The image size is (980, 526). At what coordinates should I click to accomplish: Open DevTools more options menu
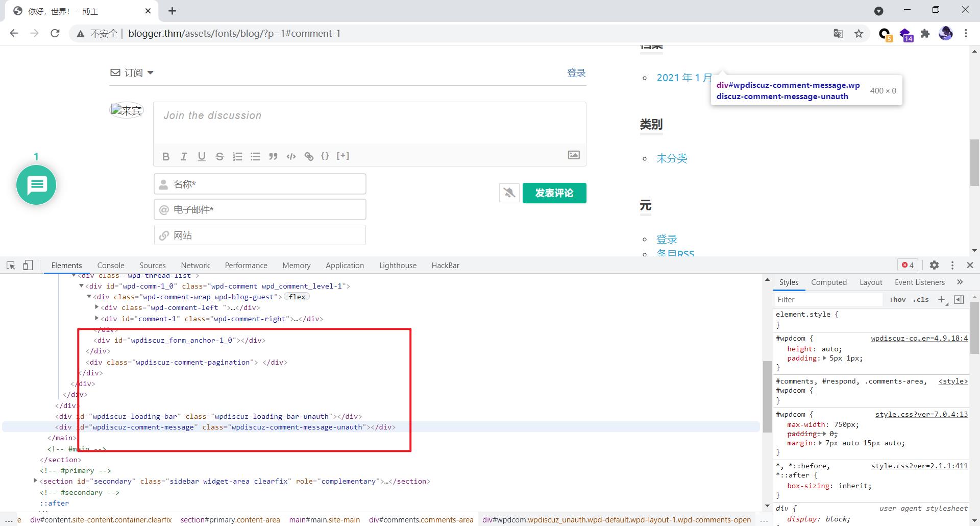coord(952,265)
